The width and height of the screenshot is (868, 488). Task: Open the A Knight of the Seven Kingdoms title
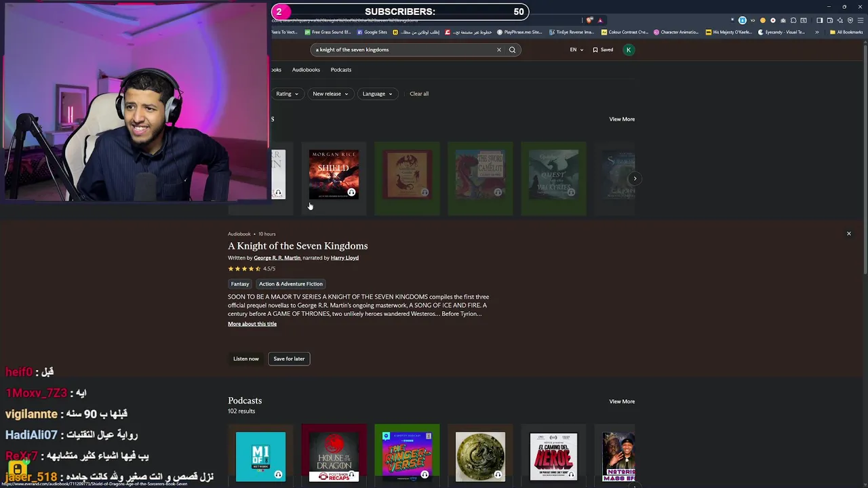[x=298, y=246]
